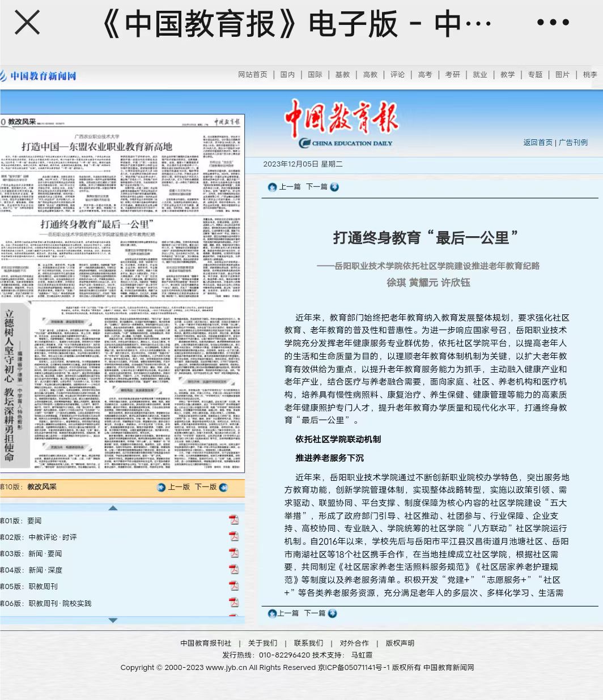Open edition 第05版：职教周刊
The image size is (603, 700).
29,586
